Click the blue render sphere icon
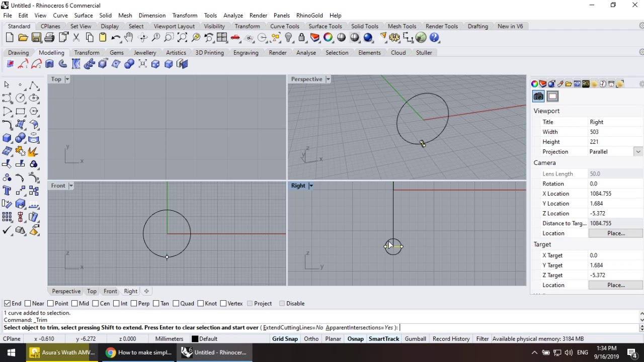 point(368,38)
